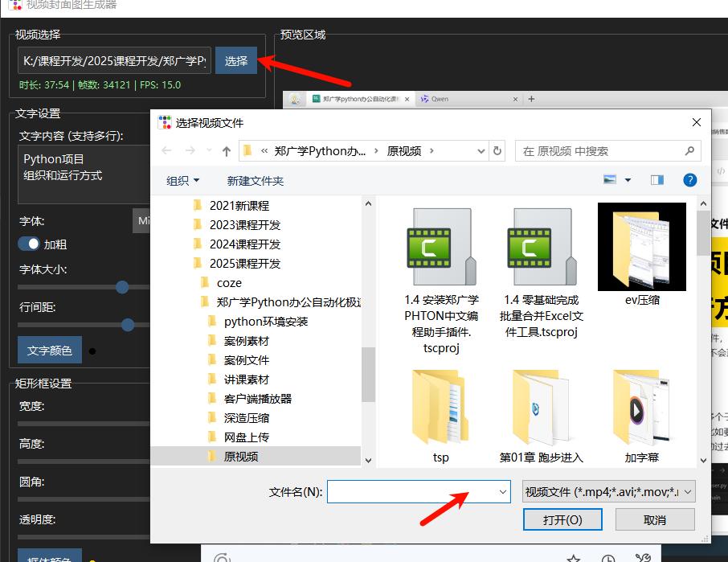Open the 组织 menu

182,181
